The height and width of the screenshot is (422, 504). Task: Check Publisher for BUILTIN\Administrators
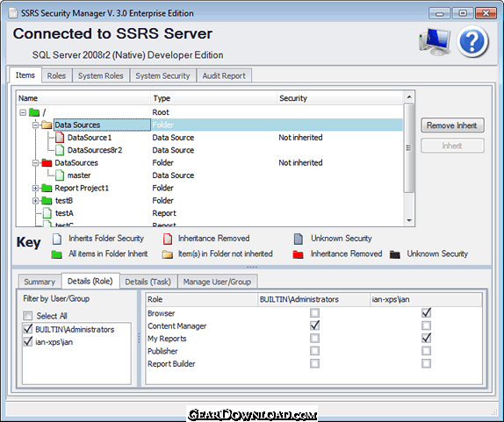pos(314,351)
